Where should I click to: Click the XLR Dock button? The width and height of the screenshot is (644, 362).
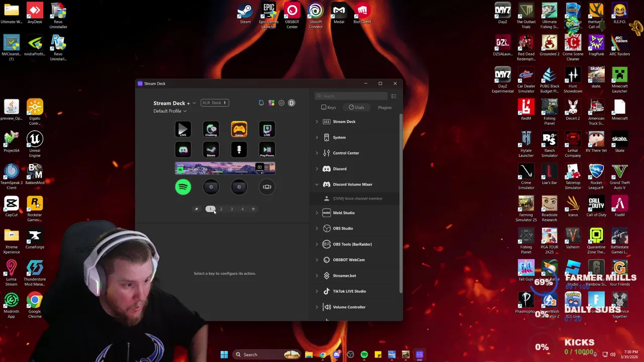tap(215, 103)
